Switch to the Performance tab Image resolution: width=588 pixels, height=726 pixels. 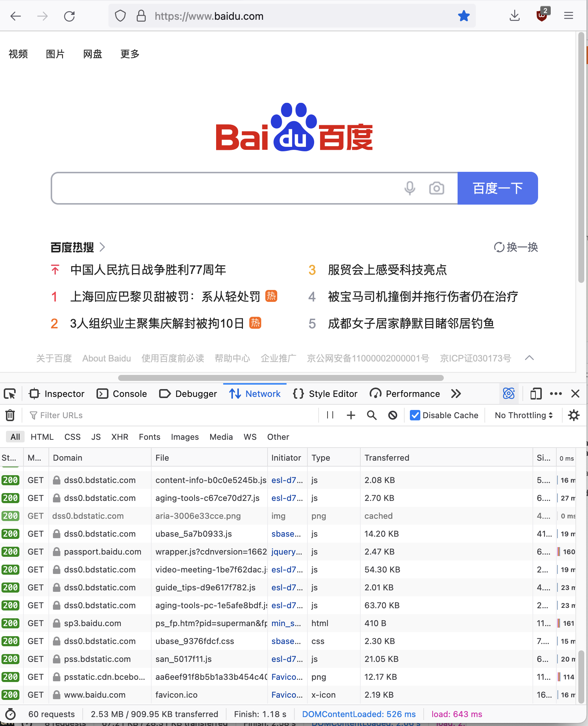pyautogui.click(x=405, y=394)
